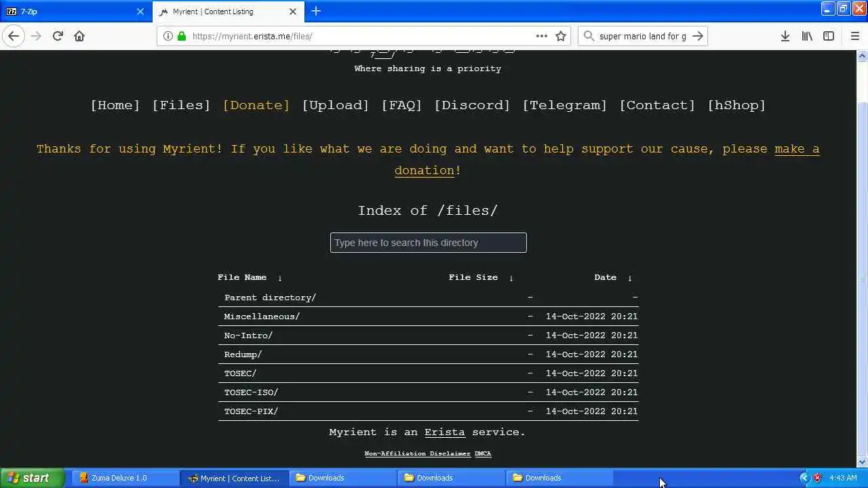
Task: Open the Miscellaneous/ folder
Action: pos(262,317)
